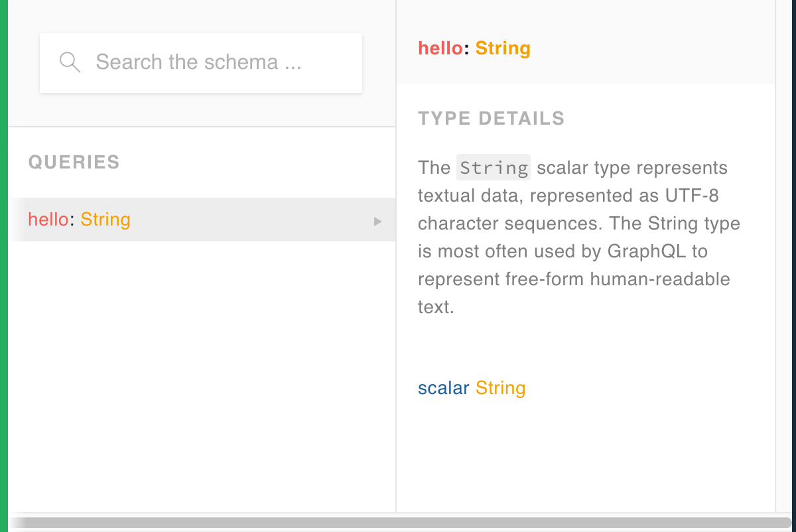Click the blue "scalar" keyword
The width and height of the screenshot is (796, 532).
[x=443, y=388]
